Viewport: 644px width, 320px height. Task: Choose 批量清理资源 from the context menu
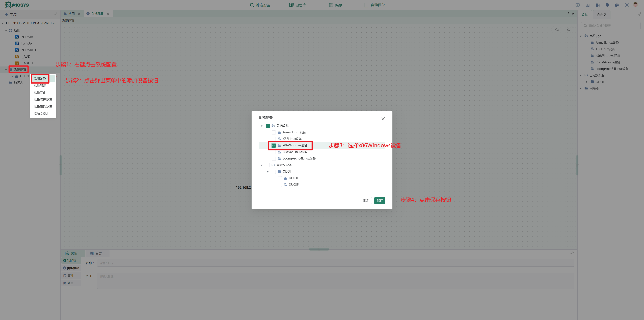tap(43, 100)
